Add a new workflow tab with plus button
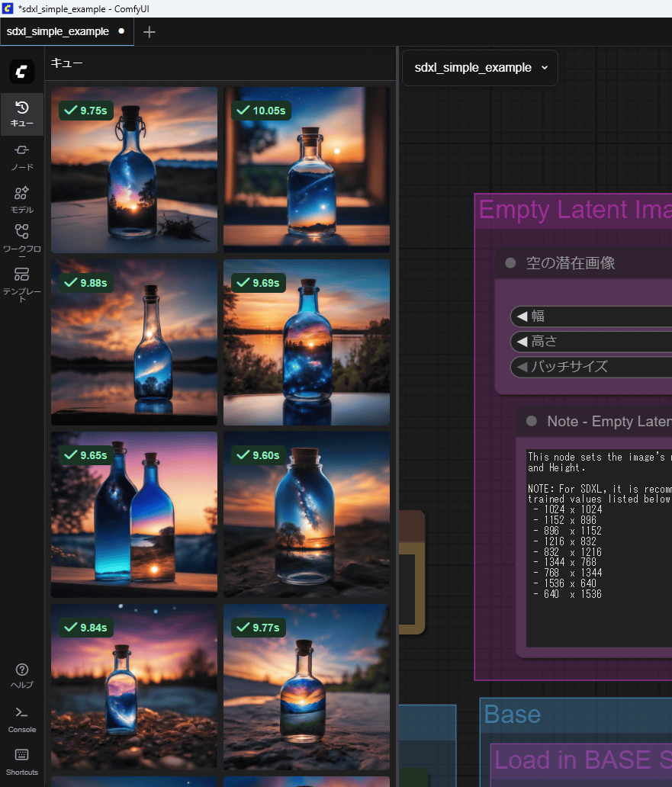672x787 pixels. pyautogui.click(x=150, y=32)
